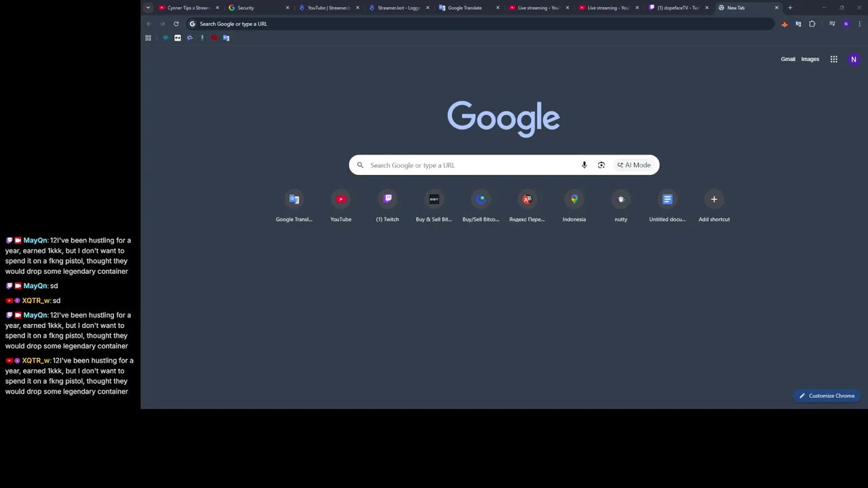Close the New Tab tab
Screen dimensions: 868x488
[776, 7]
